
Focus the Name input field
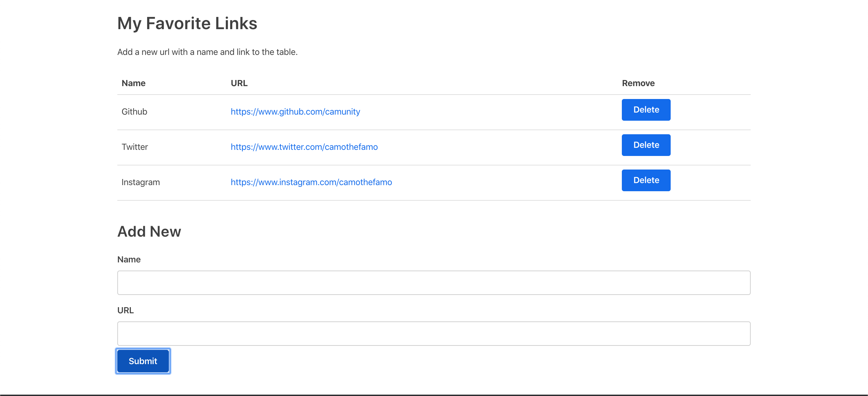click(x=434, y=283)
